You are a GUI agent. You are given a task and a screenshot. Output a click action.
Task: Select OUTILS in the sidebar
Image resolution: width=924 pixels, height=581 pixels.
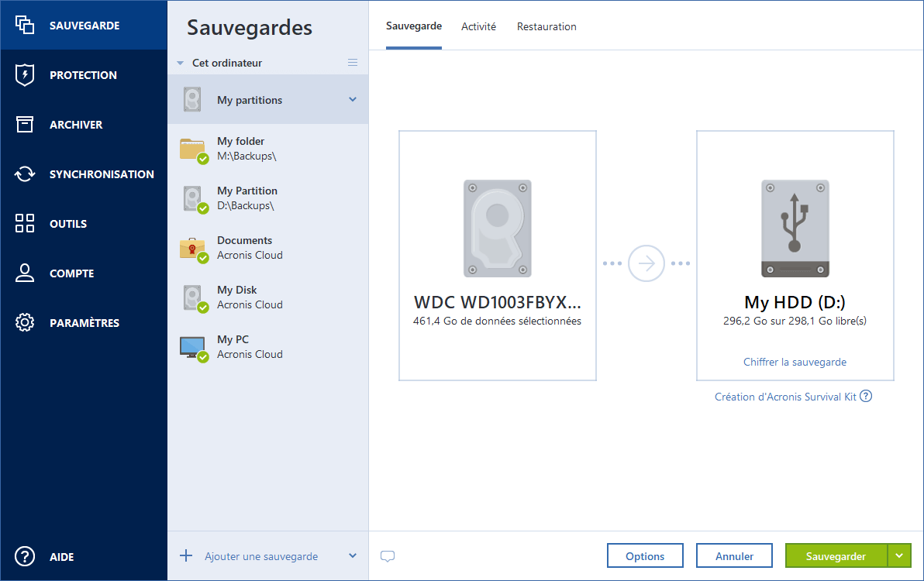pyautogui.click(x=84, y=223)
